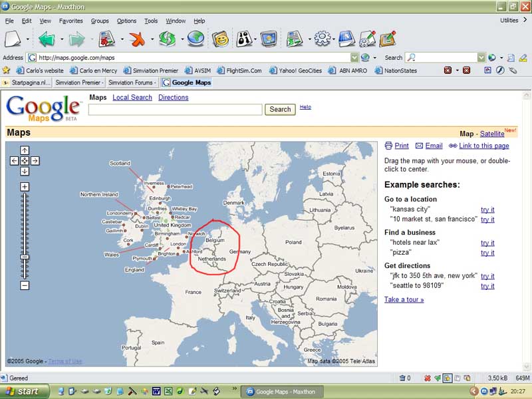Image resolution: width=532 pixels, height=399 pixels.
Task: Click the Google Maps search text field
Action: (175, 109)
